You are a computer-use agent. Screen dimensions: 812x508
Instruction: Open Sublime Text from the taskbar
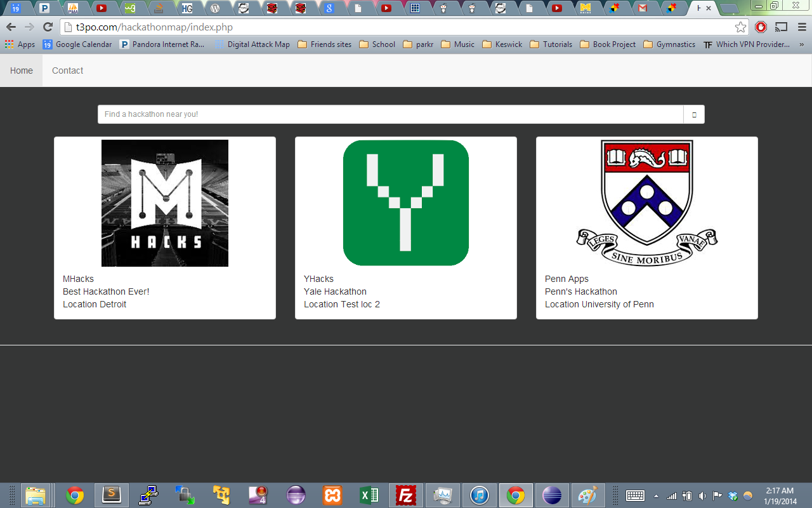pos(112,495)
